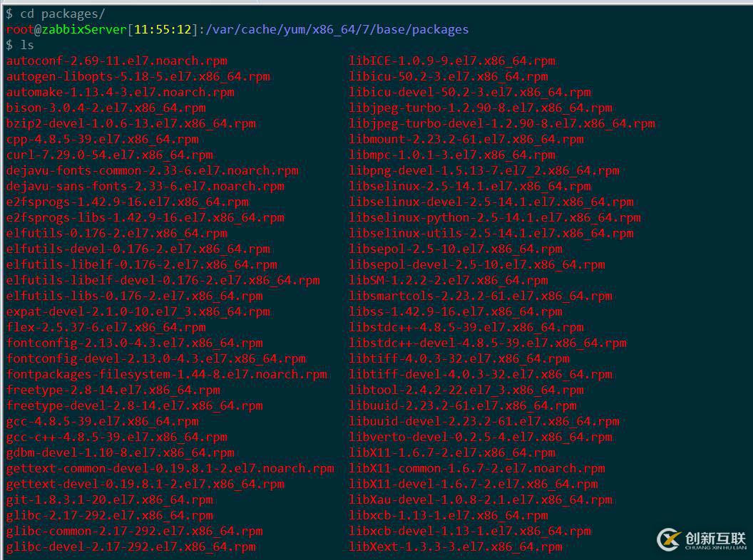Select libICE-1.0.9-9.el7.x86_64.rpm
Image resolution: width=753 pixels, height=560 pixels.
click(x=452, y=61)
